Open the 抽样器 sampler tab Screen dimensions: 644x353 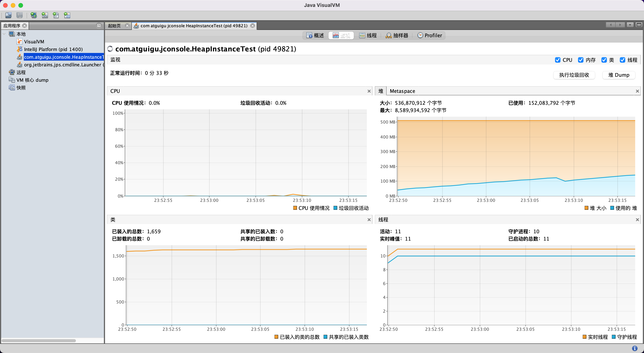click(397, 35)
